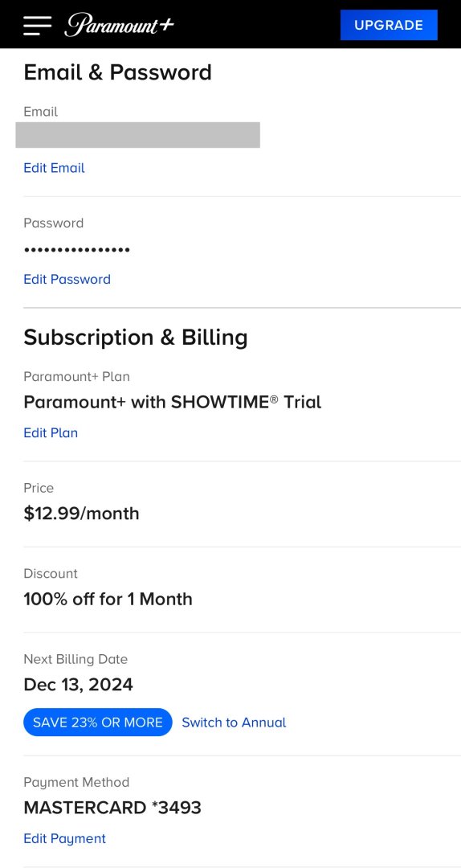Open the hamburger navigation menu

point(37,26)
